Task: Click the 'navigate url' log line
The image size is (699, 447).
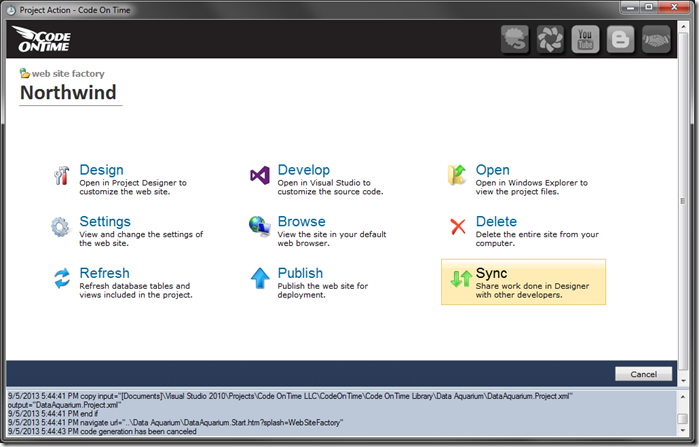Action: 175,422
